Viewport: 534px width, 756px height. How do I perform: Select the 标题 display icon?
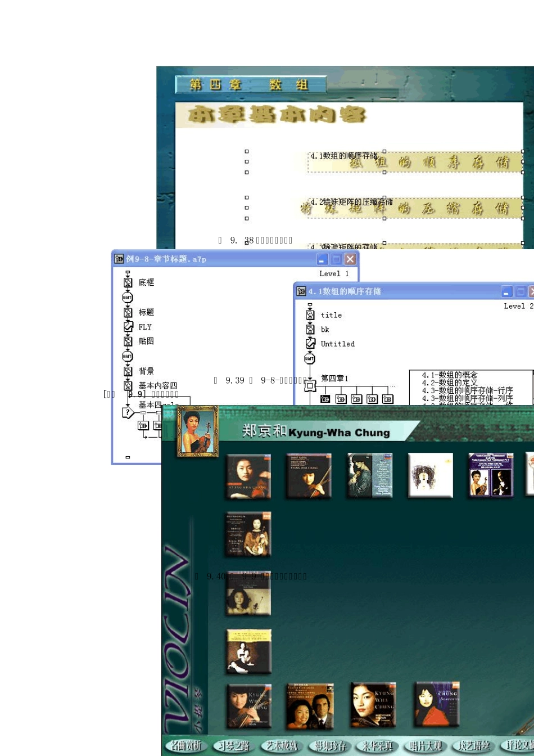[128, 312]
